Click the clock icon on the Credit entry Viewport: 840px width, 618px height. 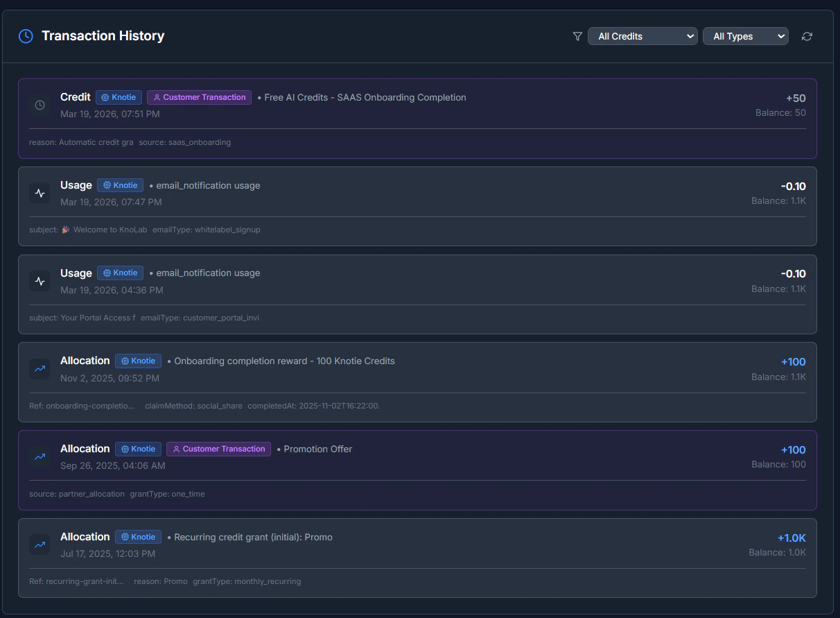click(x=40, y=105)
